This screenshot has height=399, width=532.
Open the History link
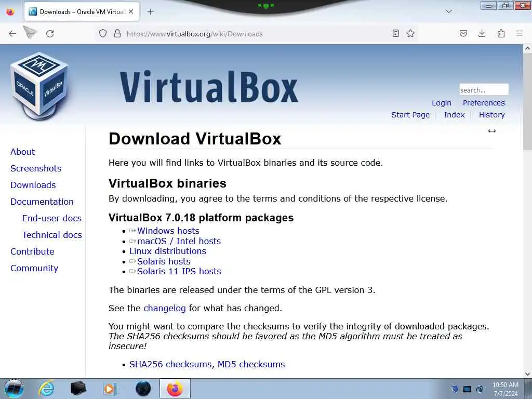[491, 115]
